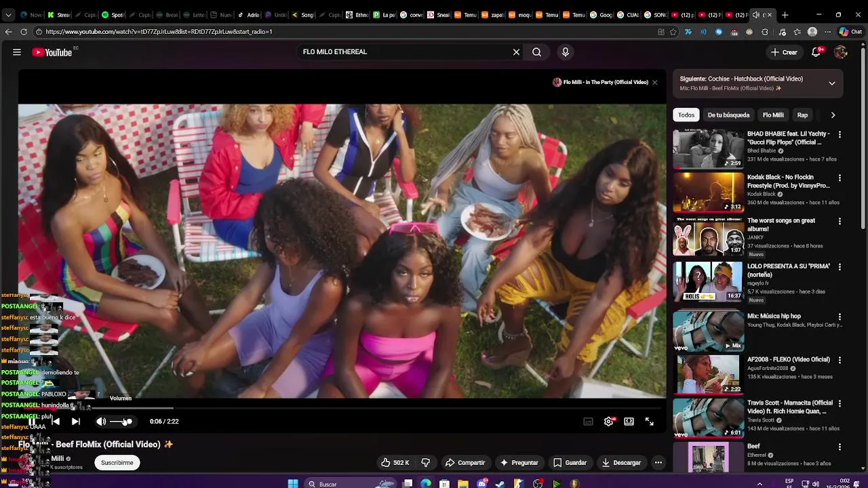Bookmark this page with the star

(673, 32)
